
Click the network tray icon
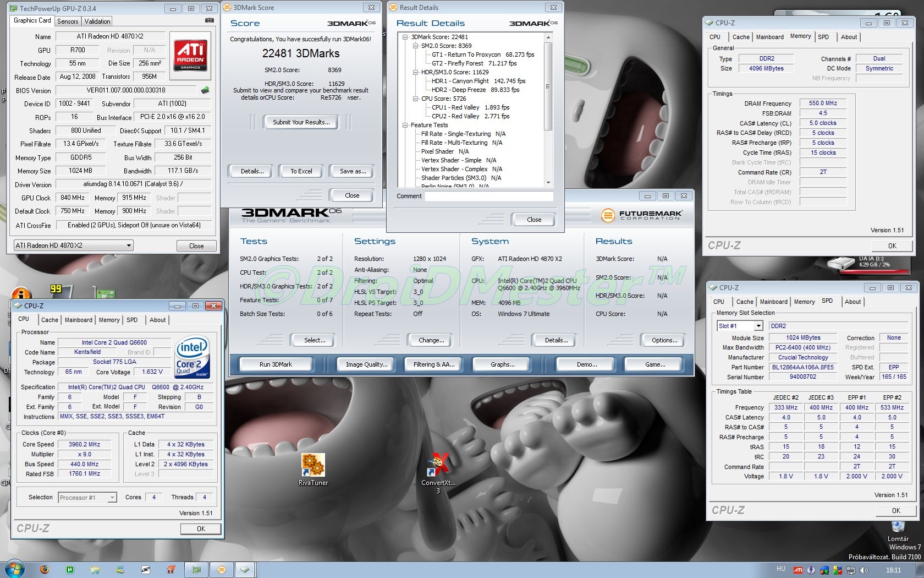[851, 570]
